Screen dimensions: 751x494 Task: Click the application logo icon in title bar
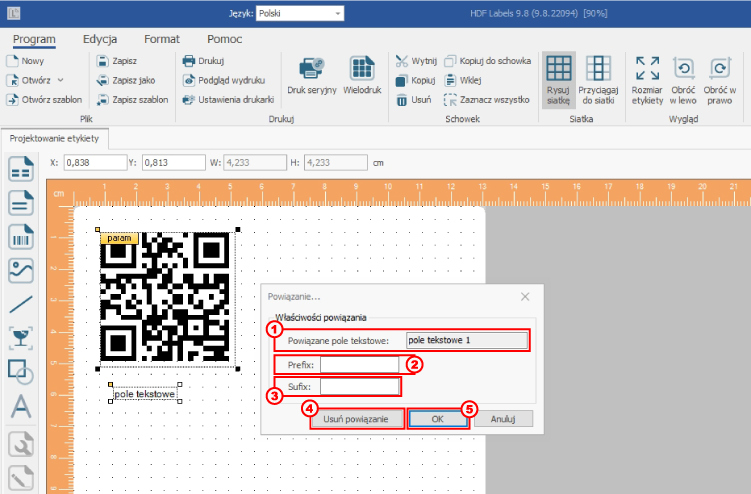(13, 13)
